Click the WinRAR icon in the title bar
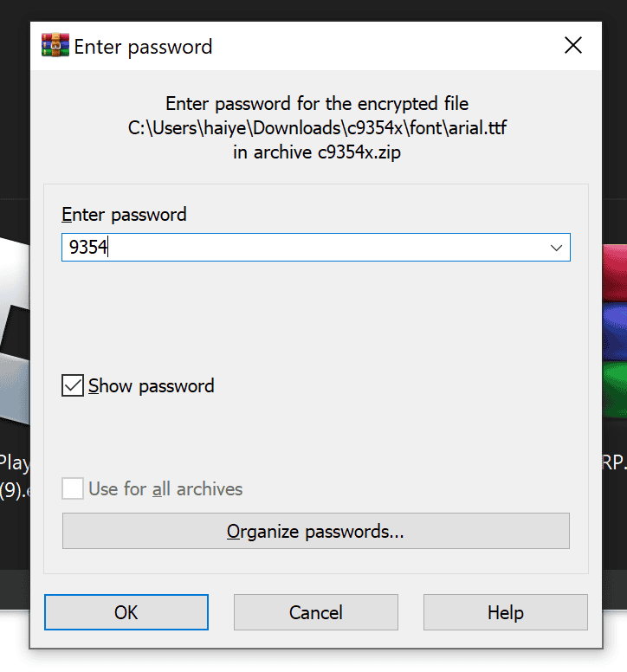This screenshot has height=672, width=627. (55, 45)
